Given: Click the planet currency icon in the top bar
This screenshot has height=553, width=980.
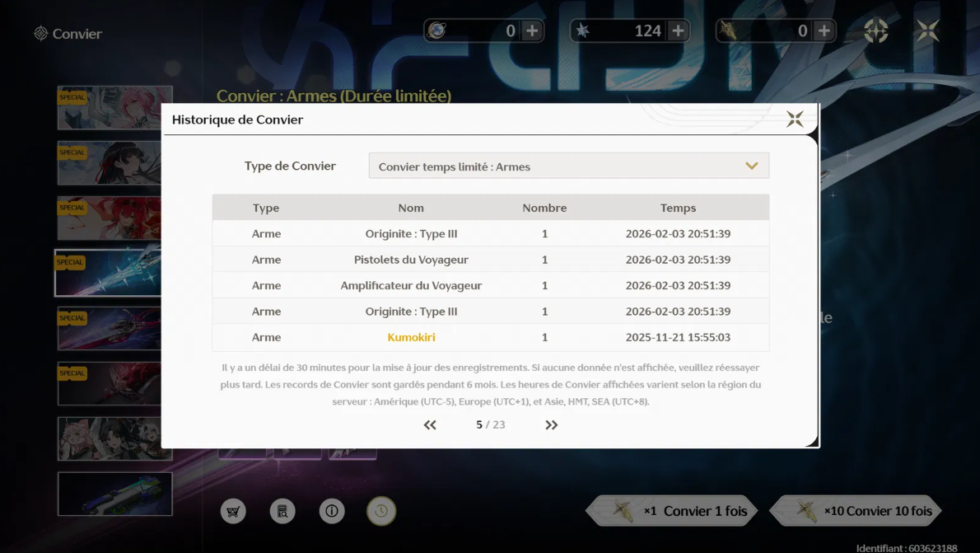Looking at the screenshot, I should coord(436,30).
